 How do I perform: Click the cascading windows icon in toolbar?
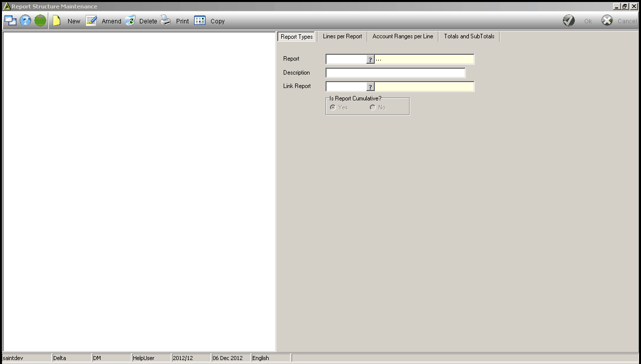coord(10,21)
